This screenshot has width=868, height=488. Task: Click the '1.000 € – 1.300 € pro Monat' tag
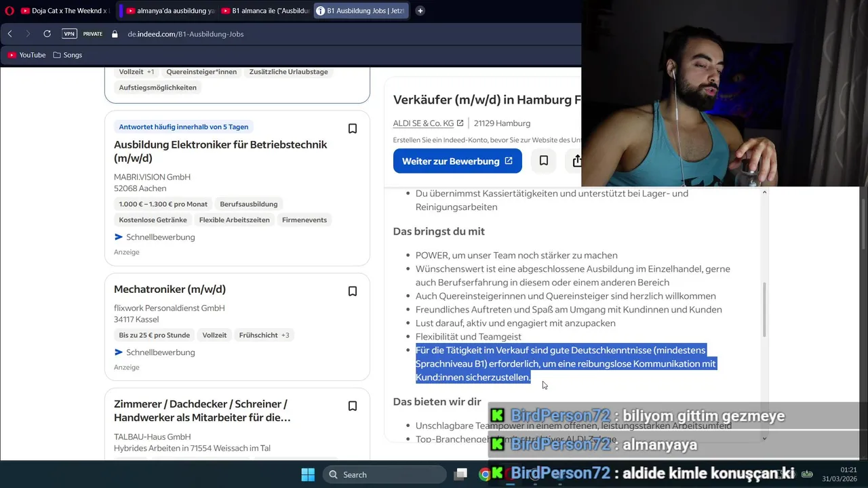pyautogui.click(x=163, y=204)
